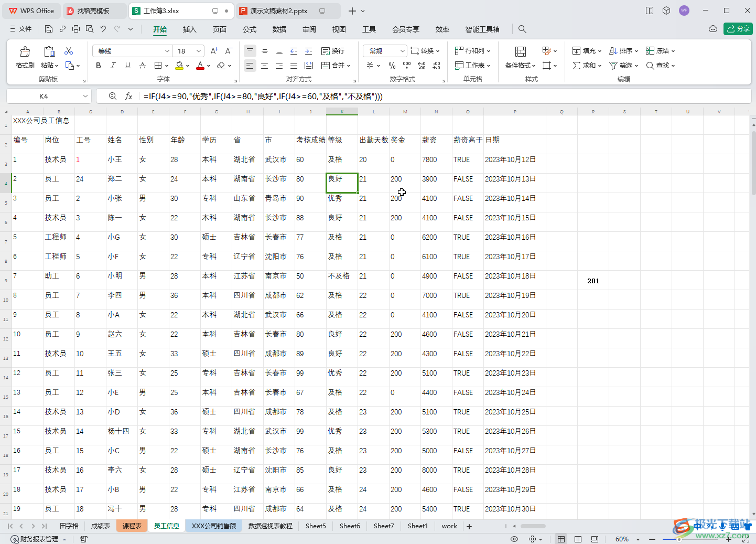Click the Format Painter (格式刷) icon
This screenshot has width=756, height=544.
pos(25,51)
